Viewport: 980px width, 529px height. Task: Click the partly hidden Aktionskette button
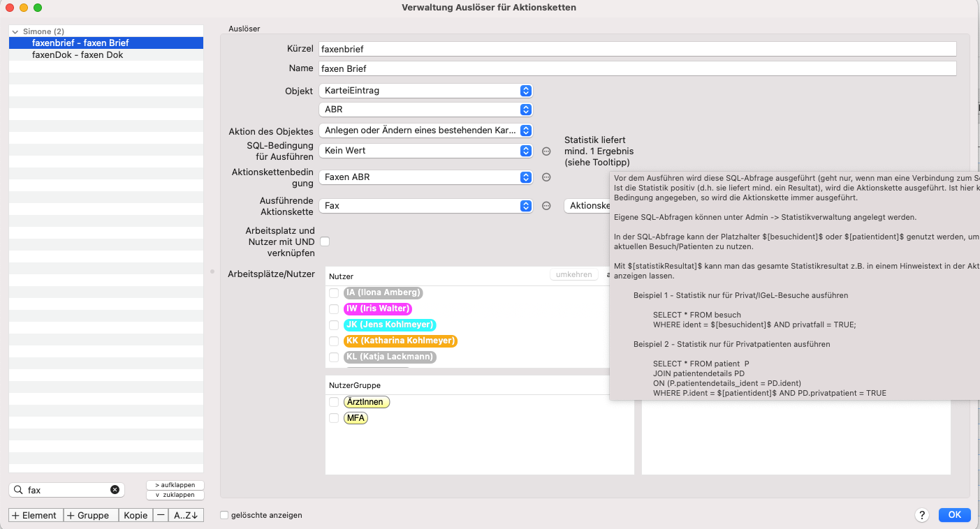click(x=587, y=206)
